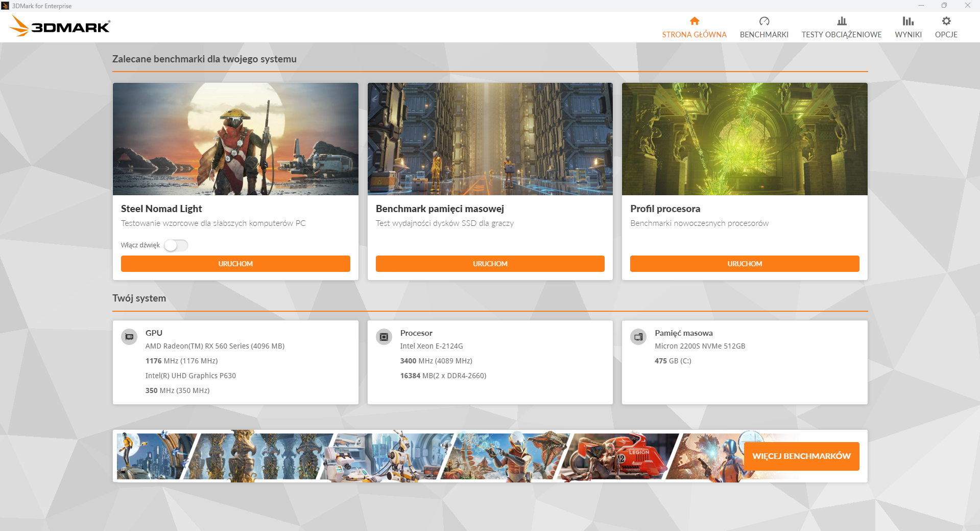Toggle the Włącz dźwięk sound switch
The width and height of the screenshot is (980, 531).
point(176,245)
